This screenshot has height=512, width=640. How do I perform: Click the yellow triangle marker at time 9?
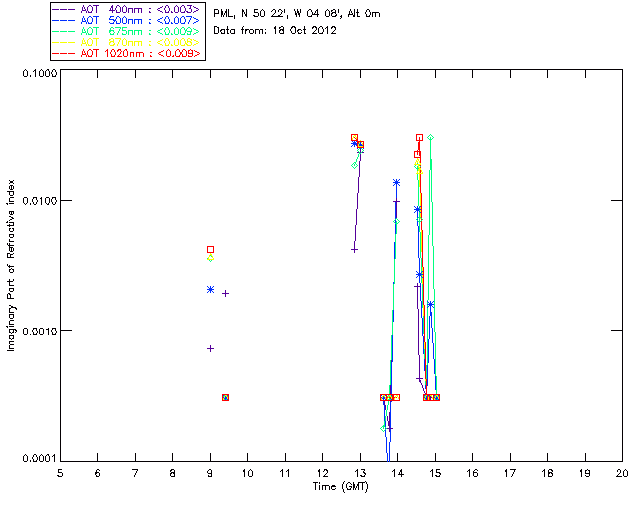click(x=210, y=258)
